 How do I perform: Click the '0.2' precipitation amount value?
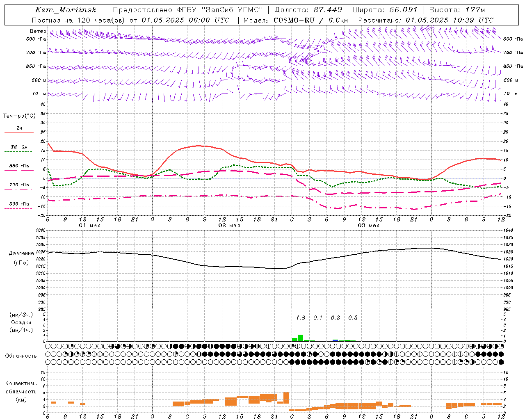click(x=353, y=318)
